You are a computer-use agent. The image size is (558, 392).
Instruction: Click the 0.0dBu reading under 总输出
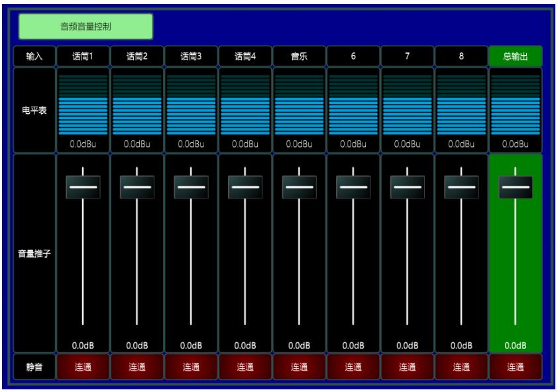click(x=516, y=144)
